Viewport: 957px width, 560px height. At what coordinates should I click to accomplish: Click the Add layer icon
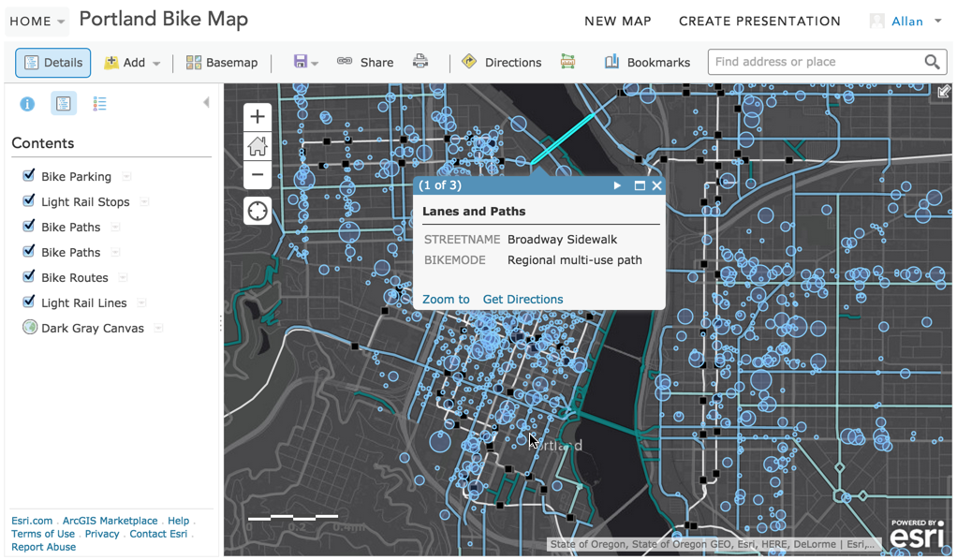[111, 63]
